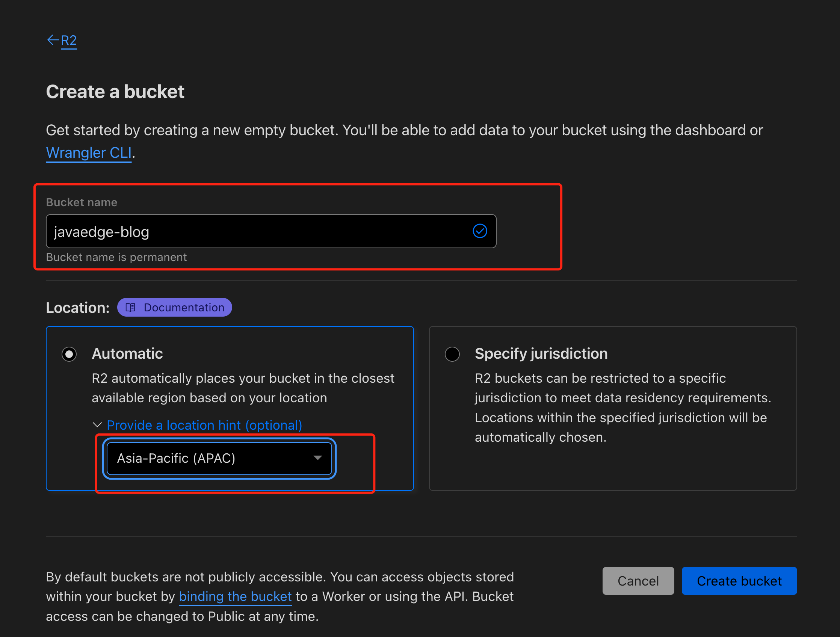Click the valid-name checkmark icon

(480, 231)
